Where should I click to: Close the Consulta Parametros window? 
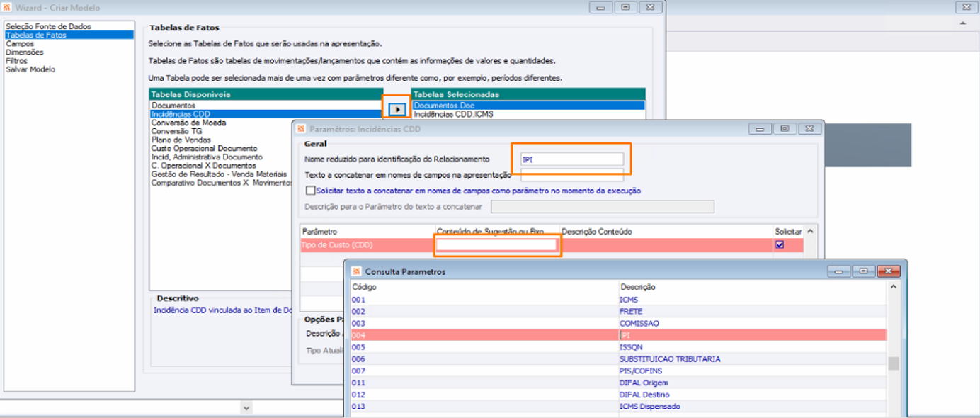point(888,271)
